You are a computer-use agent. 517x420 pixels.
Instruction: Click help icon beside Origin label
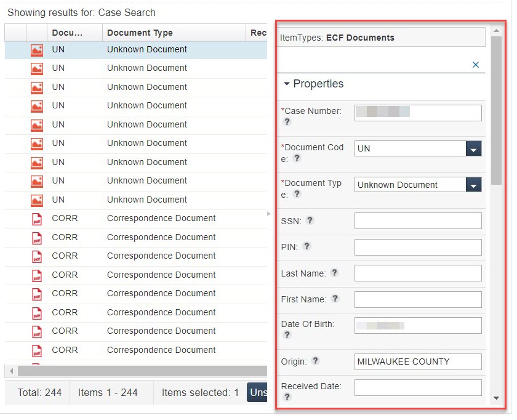pos(315,361)
